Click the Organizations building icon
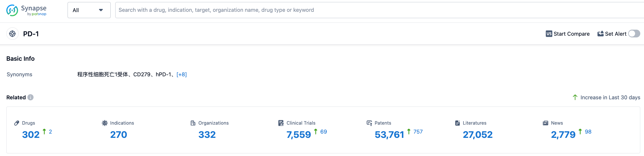The image size is (644, 156). coord(193,123)
